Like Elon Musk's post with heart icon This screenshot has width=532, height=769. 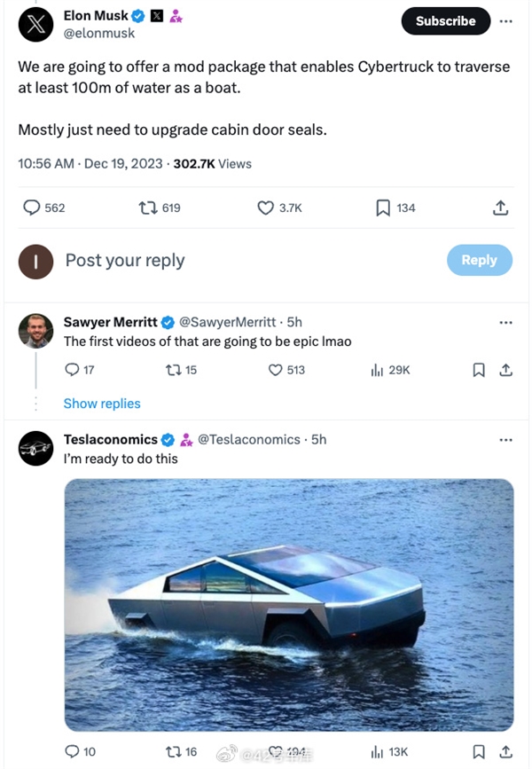pyautogui.click(x=266, y=208)
